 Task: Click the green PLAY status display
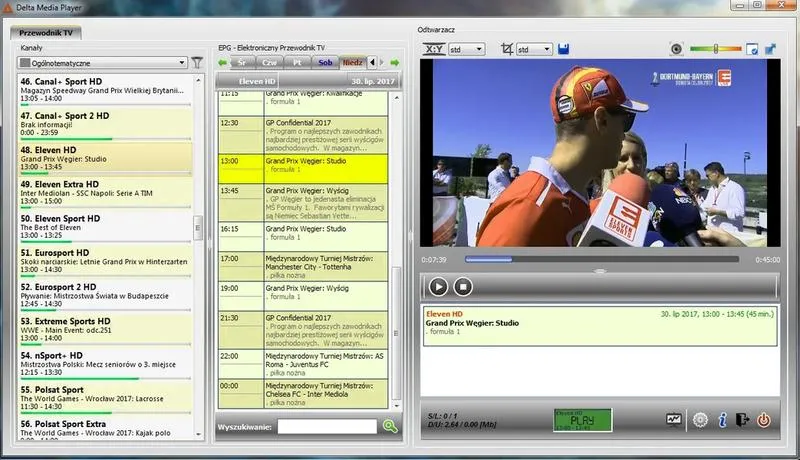pos(583,420)
